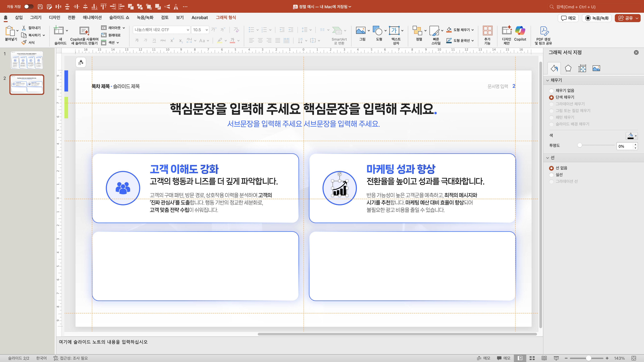Collapse the 채우기 section

click(548, 80)
